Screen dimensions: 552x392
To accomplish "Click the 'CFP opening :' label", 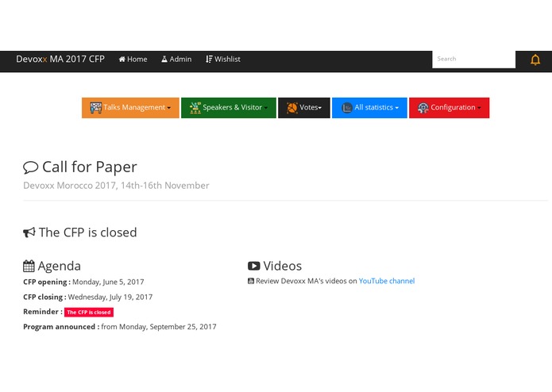I will [47, 282].
